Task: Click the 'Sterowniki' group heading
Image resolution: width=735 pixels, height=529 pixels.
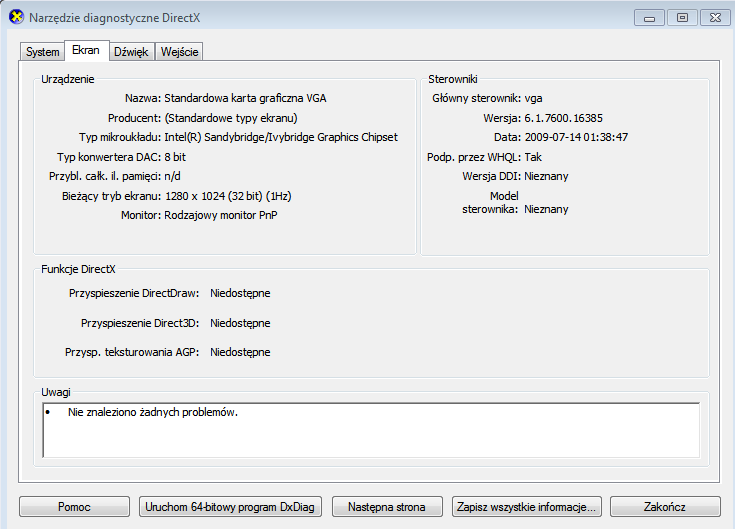Action: [x=453, y=79]
